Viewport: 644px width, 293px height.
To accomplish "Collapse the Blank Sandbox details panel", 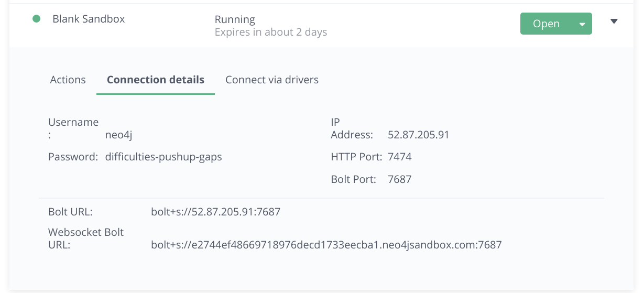I will [614, 21].
